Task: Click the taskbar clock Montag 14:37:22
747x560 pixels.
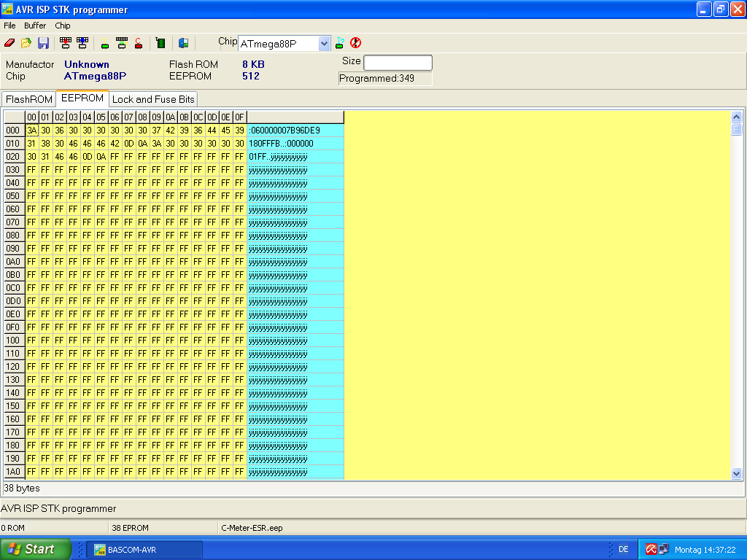Action: 705,550
